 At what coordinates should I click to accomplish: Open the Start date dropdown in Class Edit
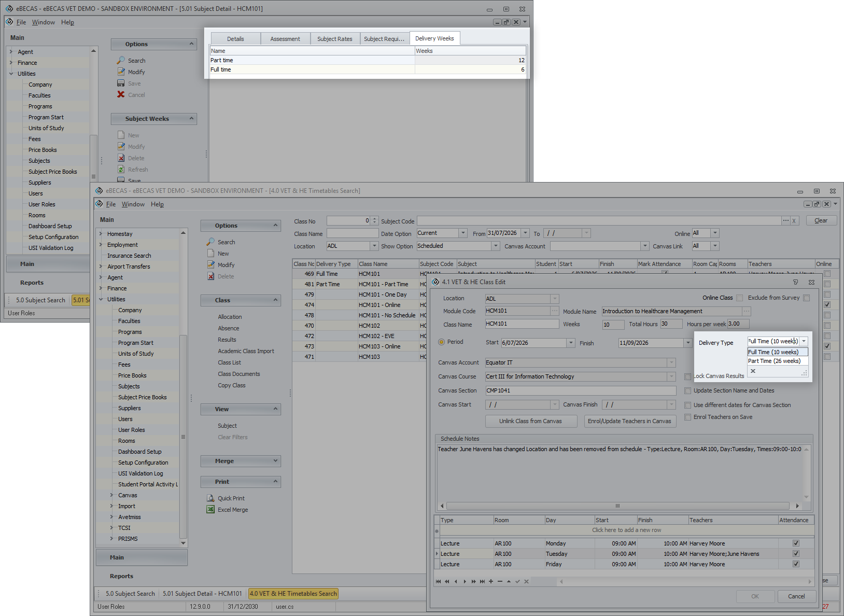point(571,343)
